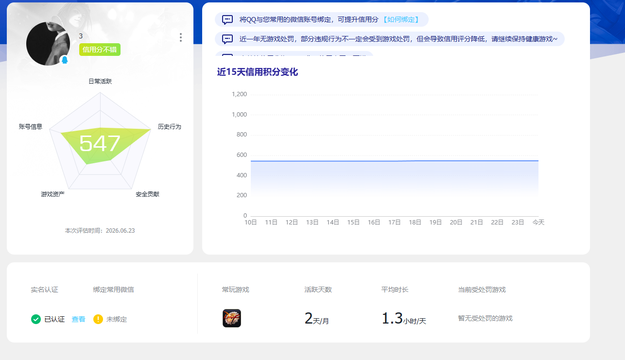Click the 已认证 status text

[55, 319]
